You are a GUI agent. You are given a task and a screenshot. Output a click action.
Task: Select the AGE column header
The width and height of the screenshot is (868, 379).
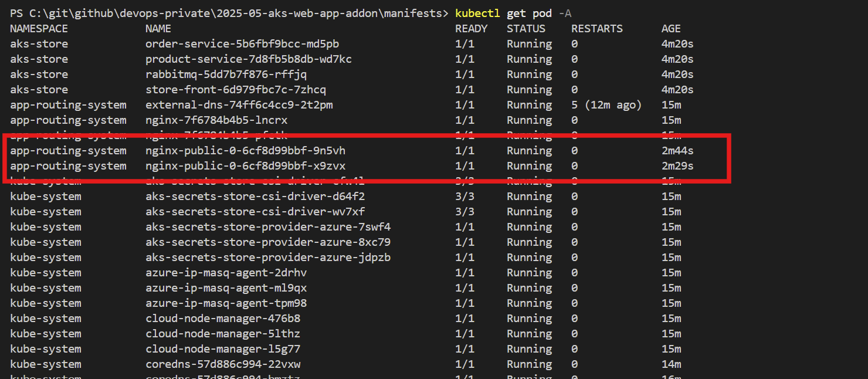(x=671, y=29)
